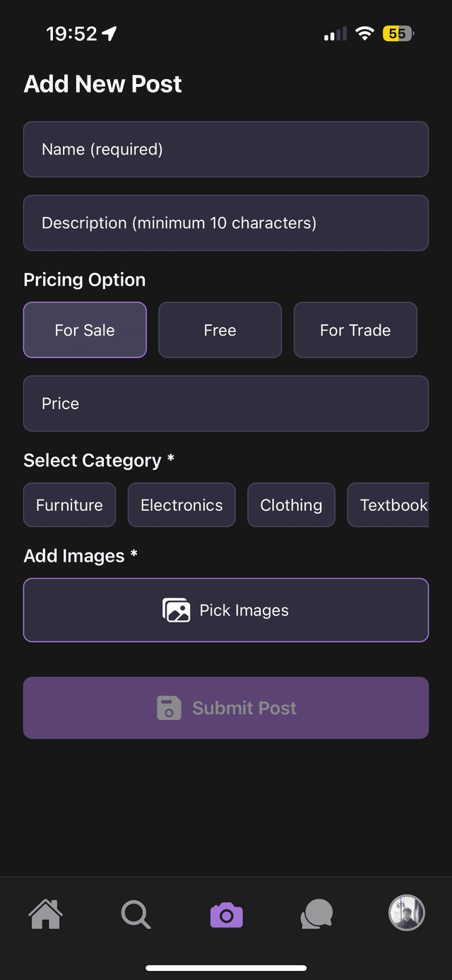Viewport: 452px width, 980px height.
Task: Select the Furniture category
Action: pos(69,504)
